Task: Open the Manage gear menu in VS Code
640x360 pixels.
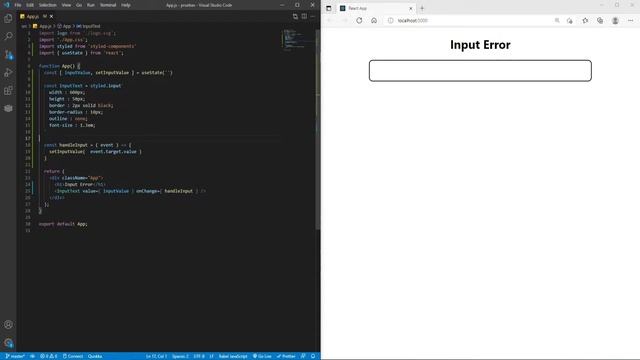Action: pyautogui.click(x=8, y=343)
